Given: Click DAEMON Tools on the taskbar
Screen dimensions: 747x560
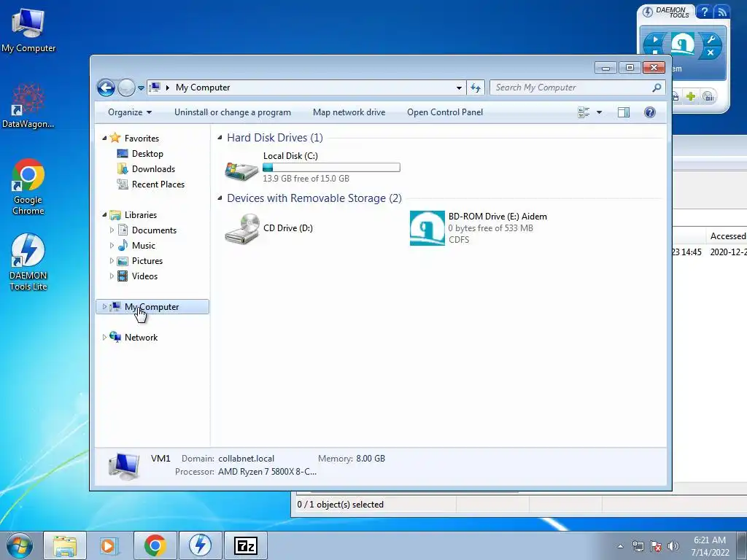Looking at the screenshot, I should pyautogui.click(x=200, y=545).
